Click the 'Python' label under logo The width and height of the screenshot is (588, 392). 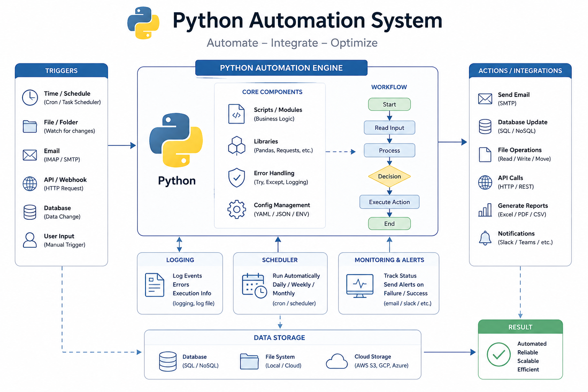177,181
